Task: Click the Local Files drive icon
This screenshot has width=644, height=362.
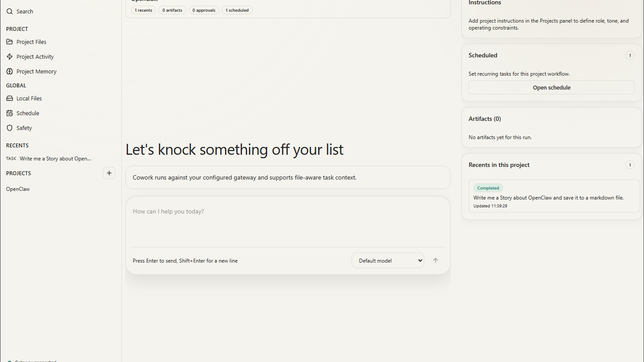Action: click(9, 98)
